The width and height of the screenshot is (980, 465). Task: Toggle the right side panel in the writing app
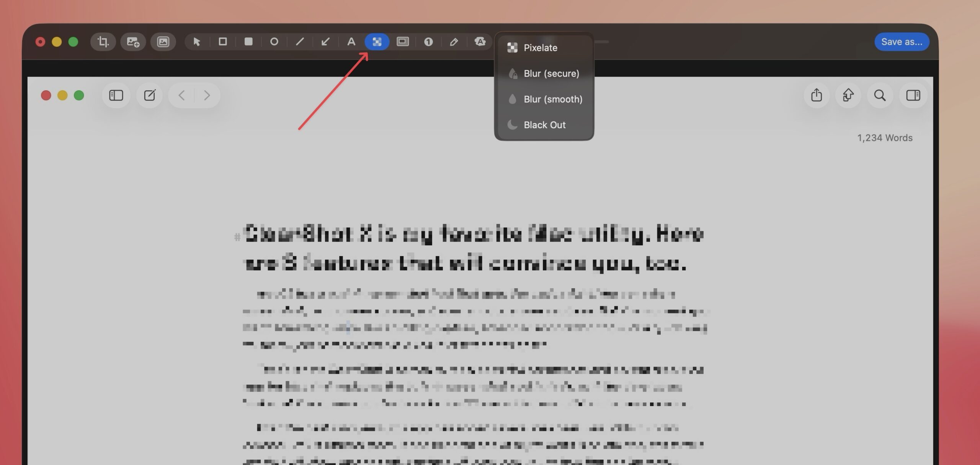point(913,95)
